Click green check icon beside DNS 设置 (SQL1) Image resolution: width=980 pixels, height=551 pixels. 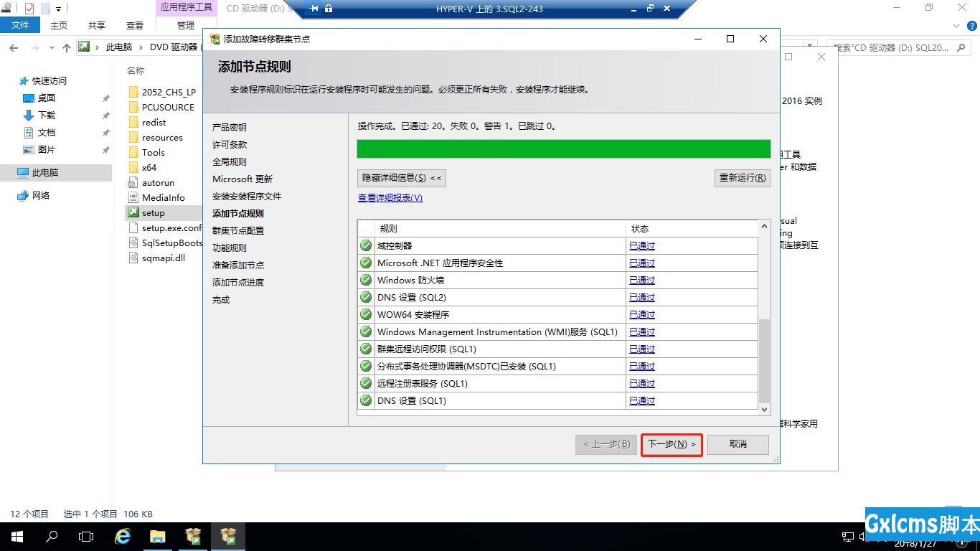(x=366, y=400)
